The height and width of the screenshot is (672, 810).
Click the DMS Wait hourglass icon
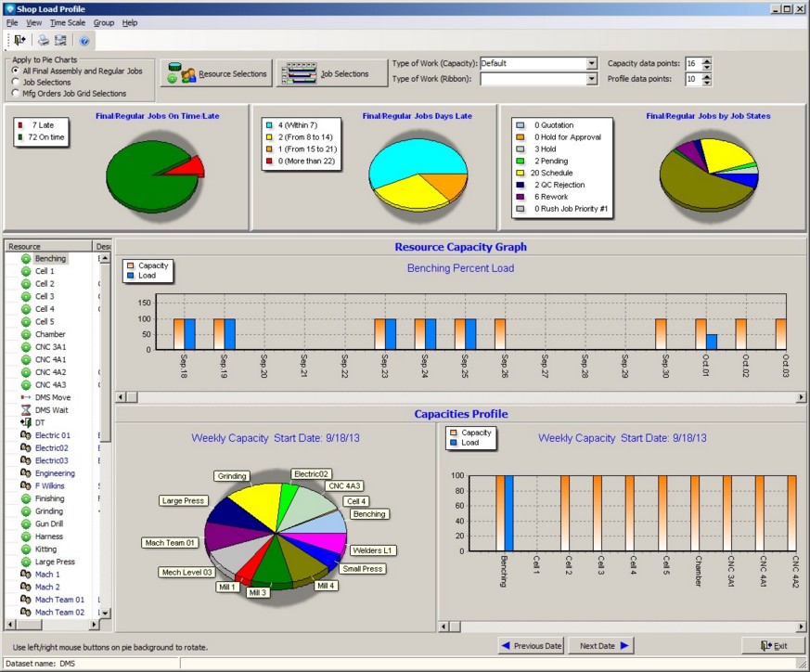[26, 410]
